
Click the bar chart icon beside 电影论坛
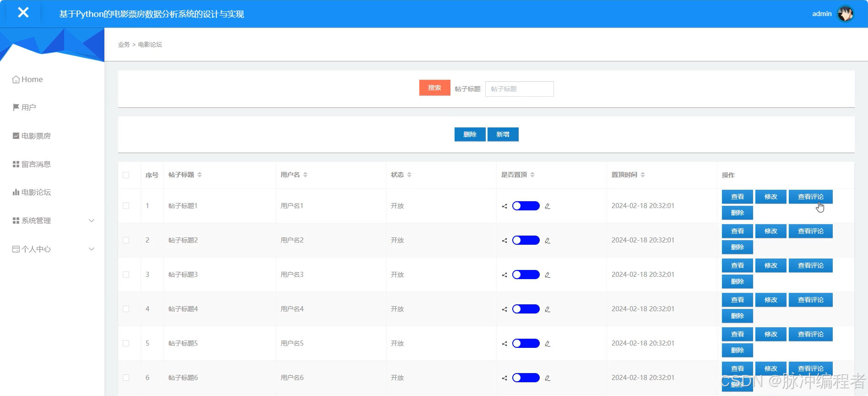point(16,192)
